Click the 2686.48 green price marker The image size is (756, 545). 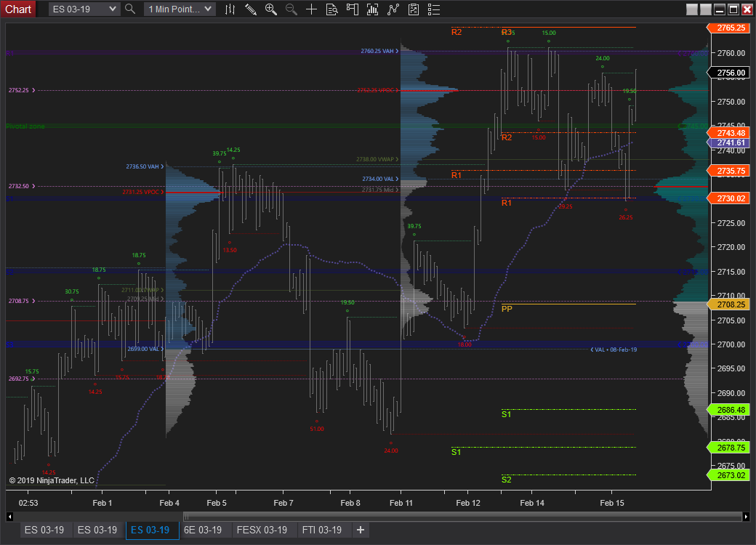pyautogui.click(x=728, y=410)
